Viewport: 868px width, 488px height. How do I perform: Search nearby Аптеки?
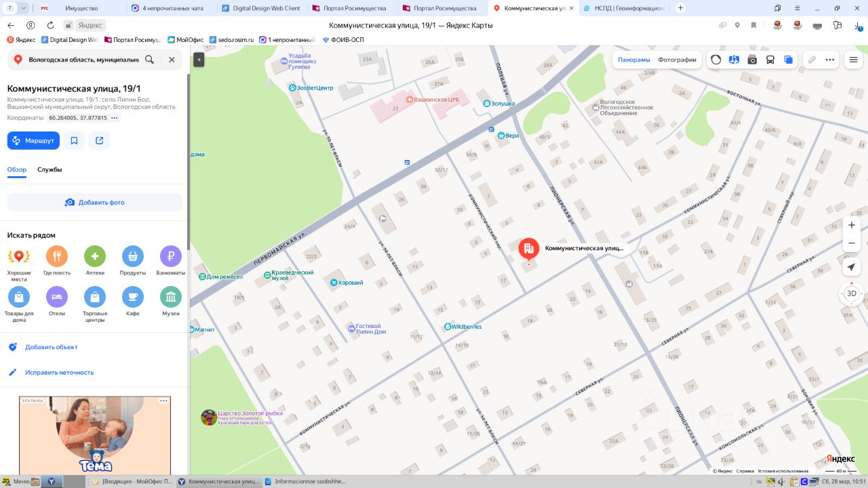(95, 260)
